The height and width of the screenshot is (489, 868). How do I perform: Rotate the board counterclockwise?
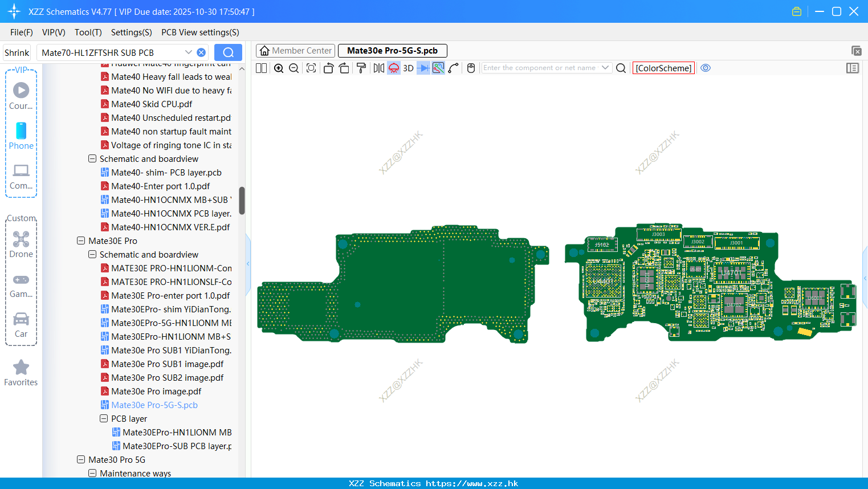click(x=328, y=68)
